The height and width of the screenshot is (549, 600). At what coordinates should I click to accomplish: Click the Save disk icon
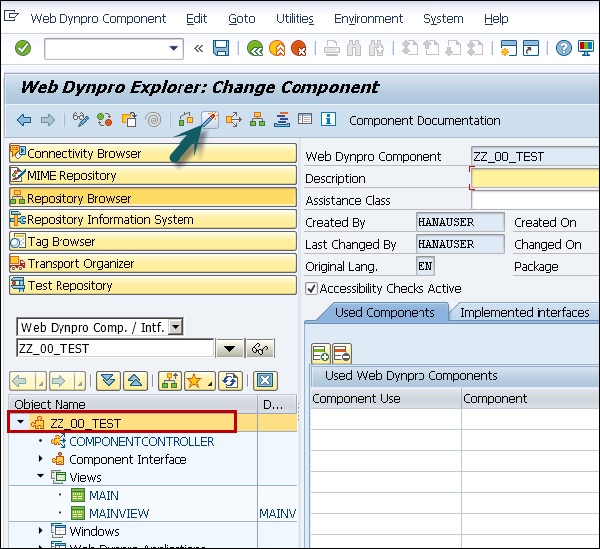pyautogui.click(x=221, y=48)
